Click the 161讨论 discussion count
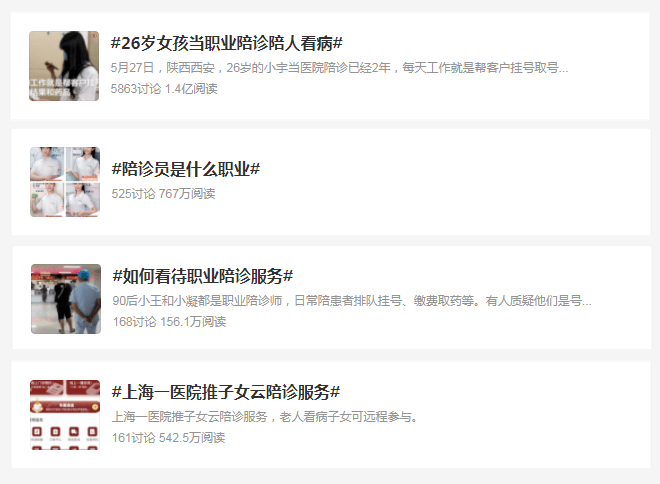This screenshot has height=484, width=660. click(x=133, y=438)
